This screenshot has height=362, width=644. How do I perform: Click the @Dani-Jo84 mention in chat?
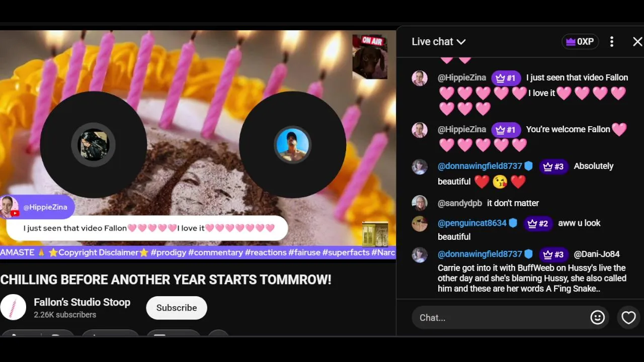pos(597,254)
